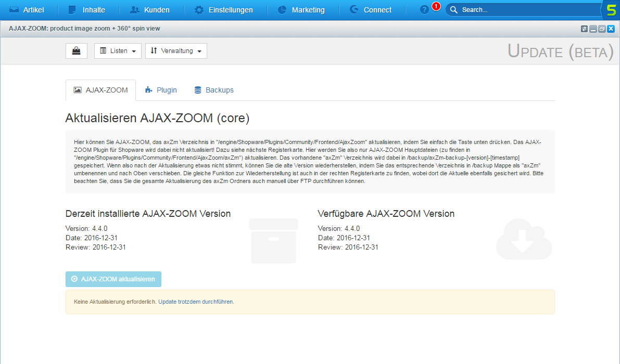Click the window title AJAX-ZOOM text

(x=84, y=29)
